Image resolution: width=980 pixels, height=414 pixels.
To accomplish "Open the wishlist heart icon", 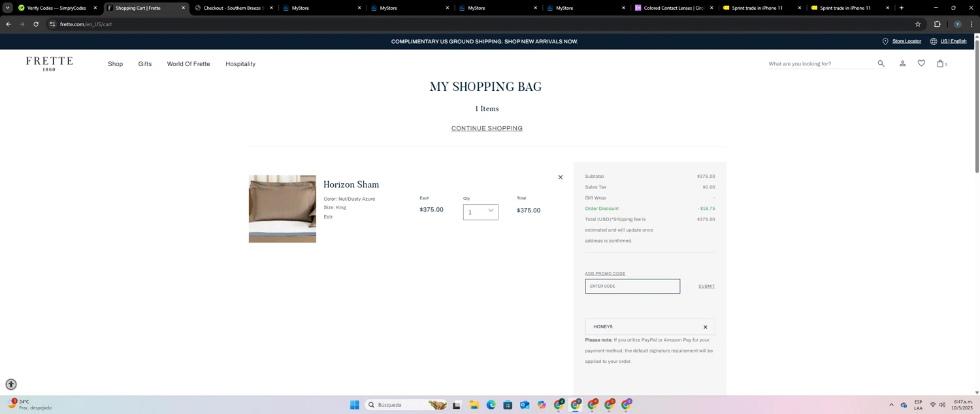I will pos(921,63).
